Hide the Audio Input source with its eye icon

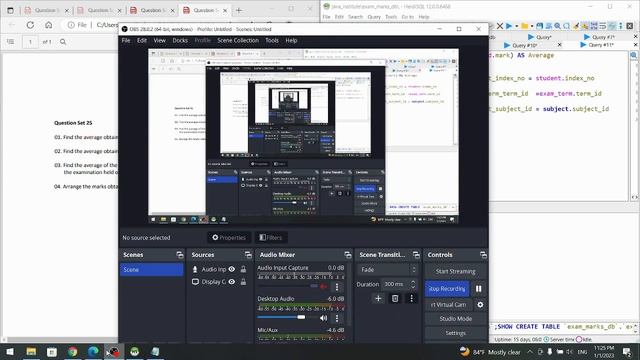[x=232, y=269]
